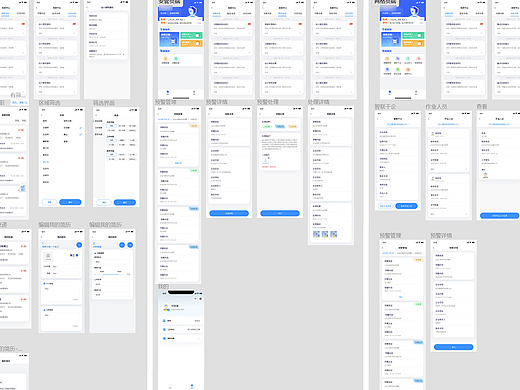
Task: Click the second worker avatar in 作业人员 frame
Action: click(x=433, y=179)
